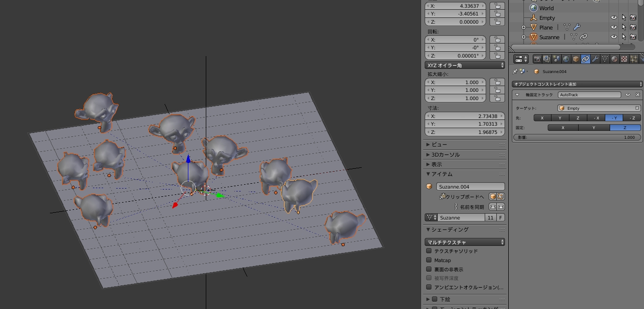Hide the Empty object via eye icon
Image resolution: width=644 pixels, height=309 pixels.
(x=614, y=18)
